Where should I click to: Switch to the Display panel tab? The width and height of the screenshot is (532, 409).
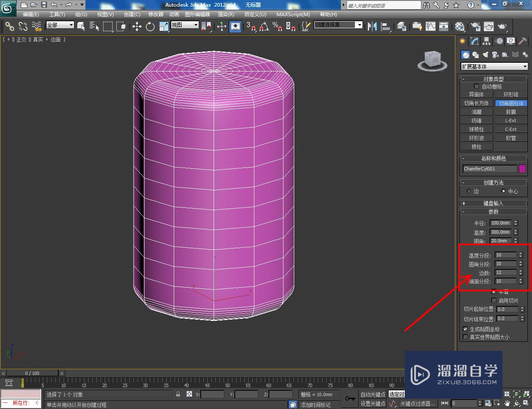tap(511, 41)
